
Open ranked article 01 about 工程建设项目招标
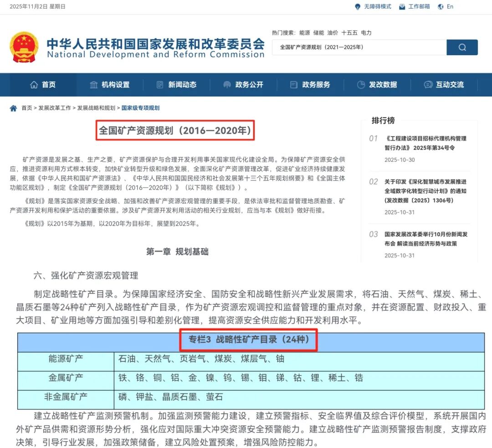tap(425, 143)
